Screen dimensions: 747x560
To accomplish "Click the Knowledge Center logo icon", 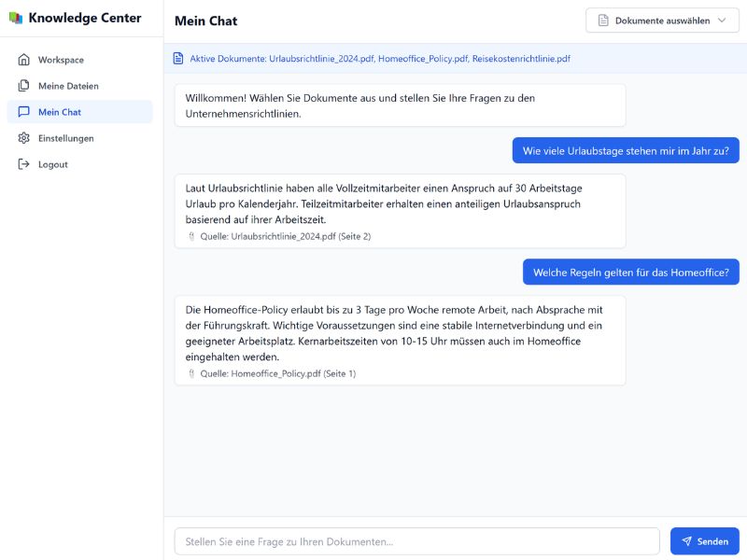I will (x=17, y=18).
